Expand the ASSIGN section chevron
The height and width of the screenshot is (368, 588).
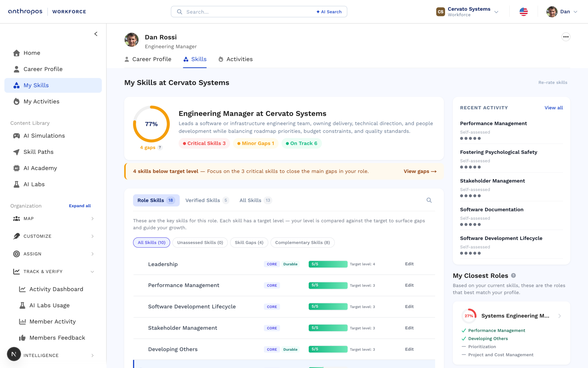[x=93, y=254]
